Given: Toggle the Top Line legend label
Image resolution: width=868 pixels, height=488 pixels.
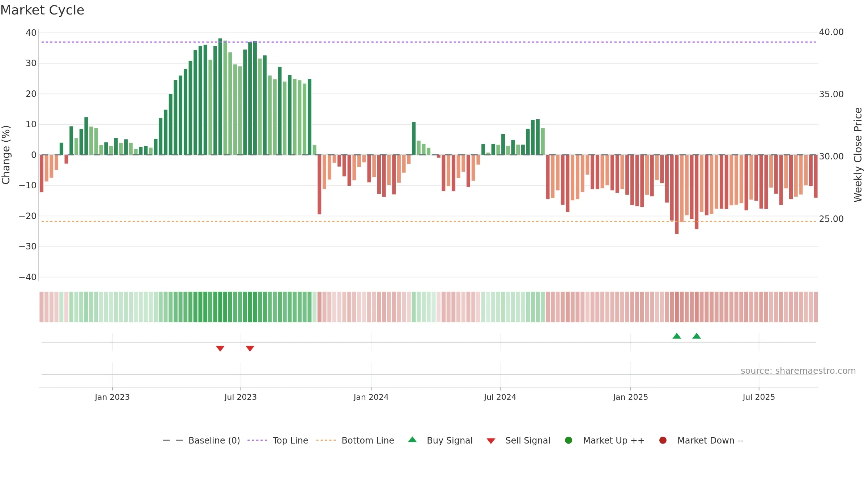Looking at the screenshot, I should click(x=290, y=440).
